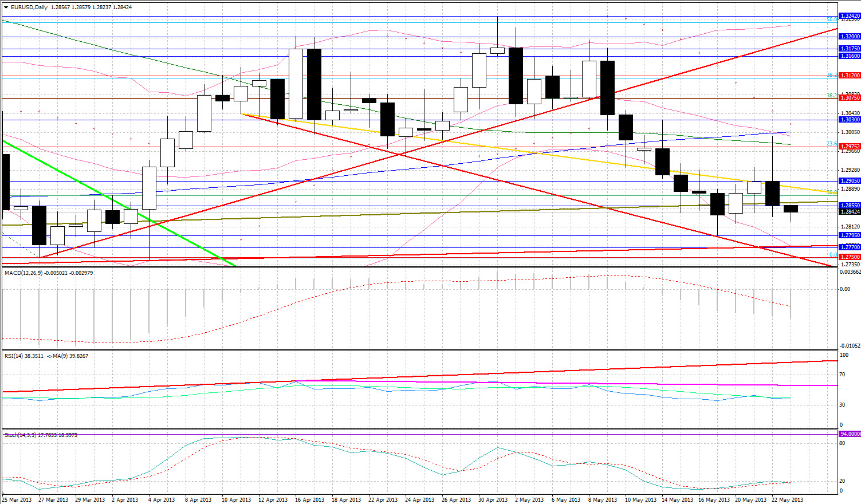Click the 8 Apr 2013 date label

(198, 499)
